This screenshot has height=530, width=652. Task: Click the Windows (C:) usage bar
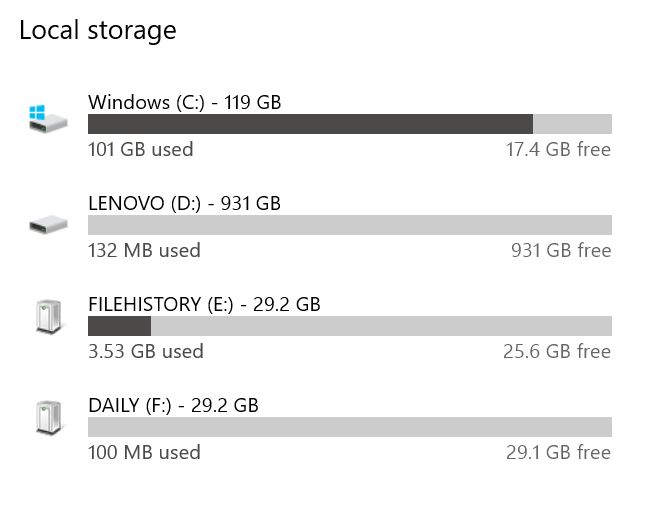pos(349,124)
